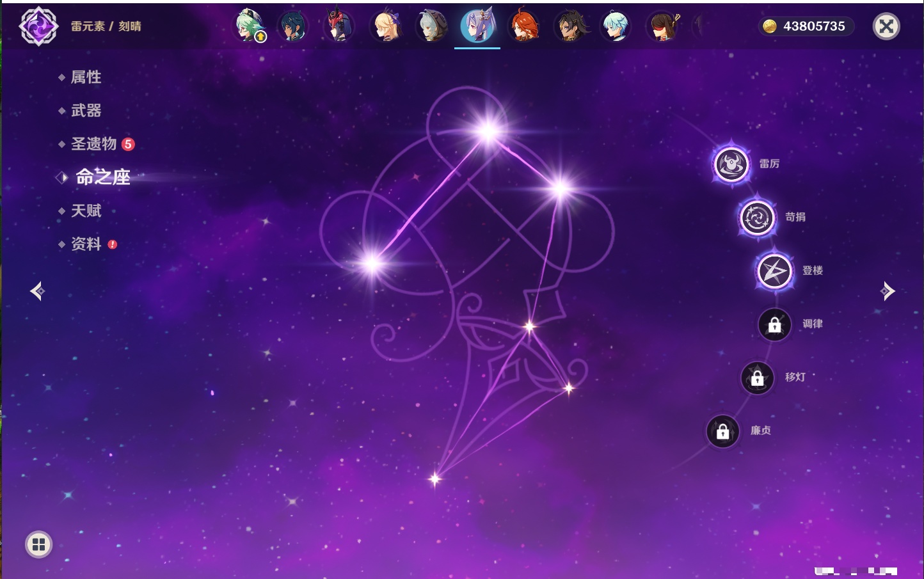Viewport: 924px width, 579px height.
Task: Click the Electro element emblem icon
Action: click(x=38, y=26)
